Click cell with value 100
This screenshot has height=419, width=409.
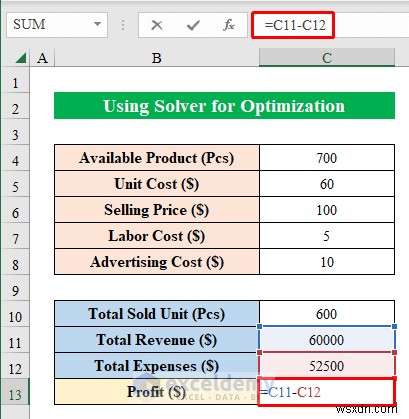327,210
